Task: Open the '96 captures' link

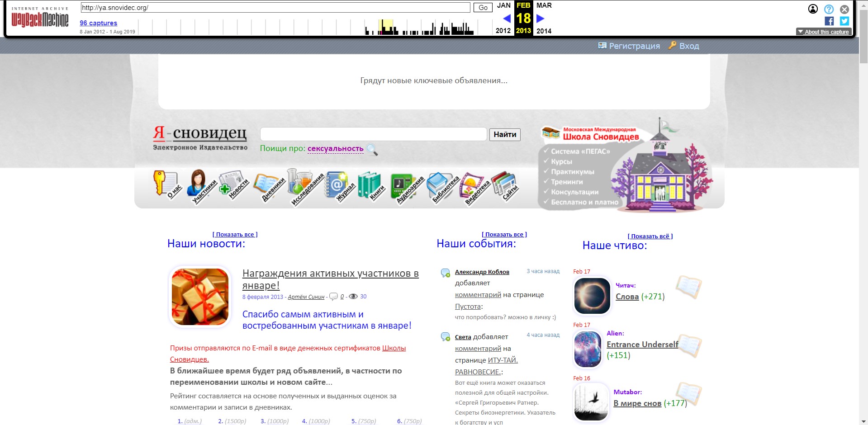Action: point(98,23)
